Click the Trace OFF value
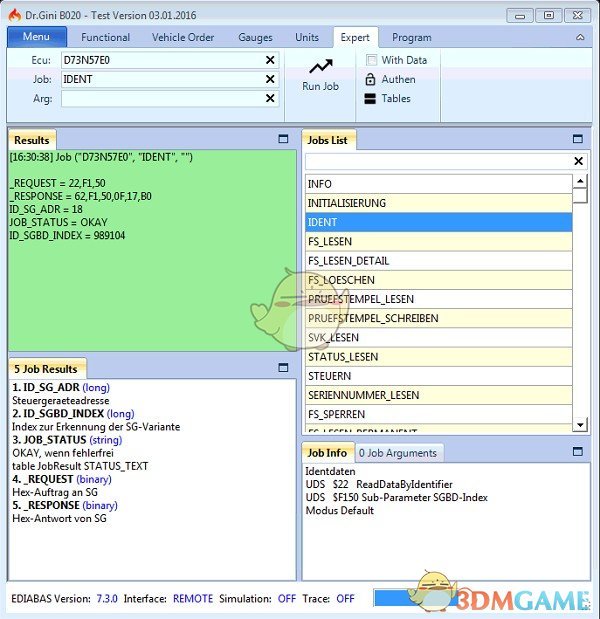 [x=345, y=598]
